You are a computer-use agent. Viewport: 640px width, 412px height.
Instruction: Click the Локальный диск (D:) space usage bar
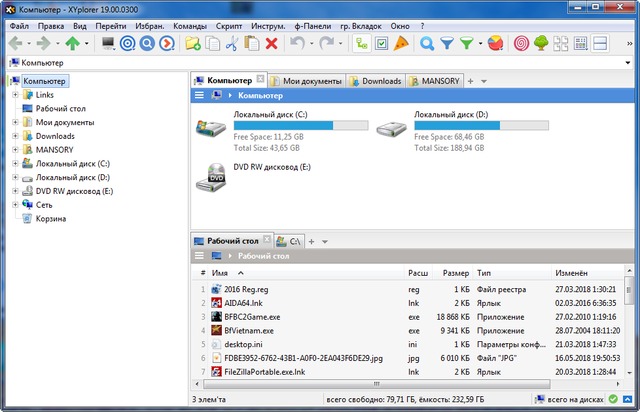click(481, 127)
